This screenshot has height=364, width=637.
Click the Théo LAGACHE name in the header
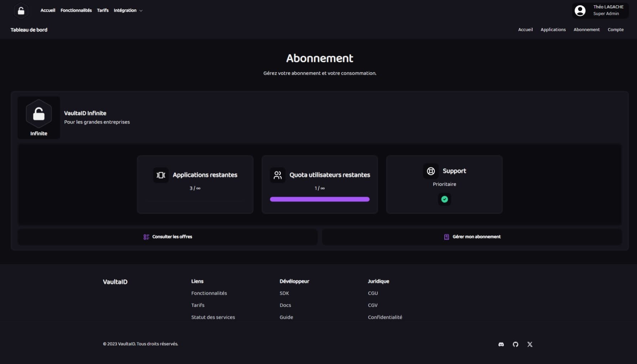point(608,7)
